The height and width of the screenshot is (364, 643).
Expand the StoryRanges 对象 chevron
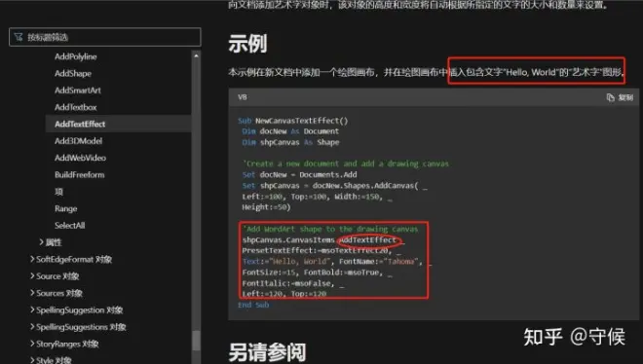[32, 344]
